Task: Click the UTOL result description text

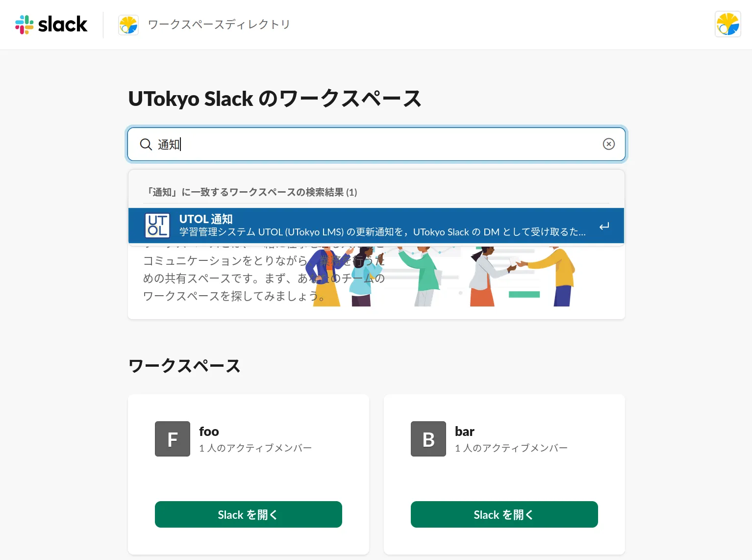Action: (x=382, y=232)
